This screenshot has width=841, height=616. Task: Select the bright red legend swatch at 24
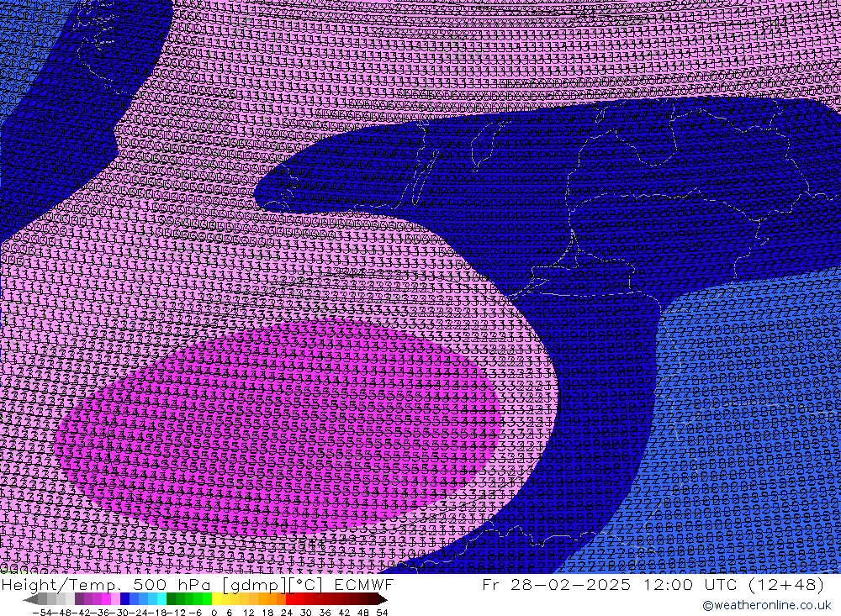[290, 599]
